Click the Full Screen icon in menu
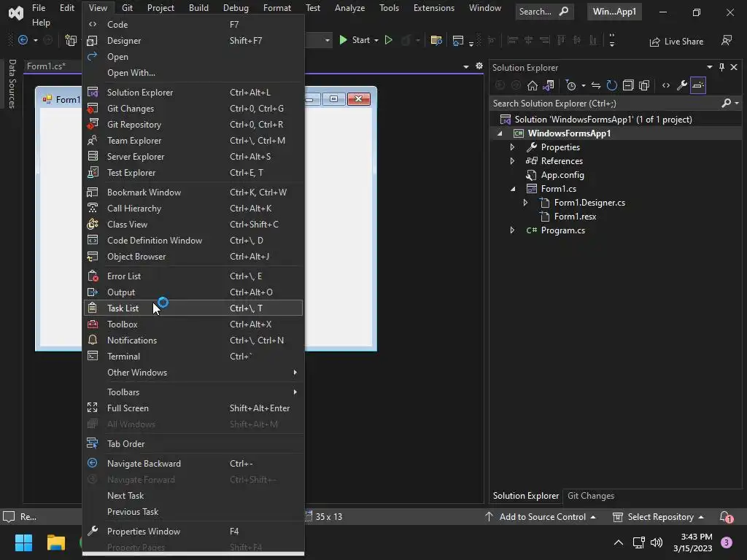Image resolution: width=747 pixels, height=560 pixels. click(x=93, y=408)
